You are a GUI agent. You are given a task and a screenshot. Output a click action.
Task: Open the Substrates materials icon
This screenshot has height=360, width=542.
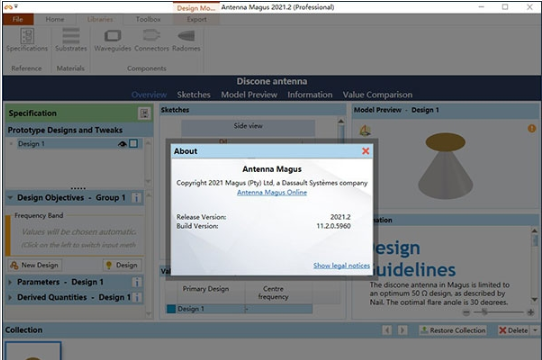[x=71, y=40]
